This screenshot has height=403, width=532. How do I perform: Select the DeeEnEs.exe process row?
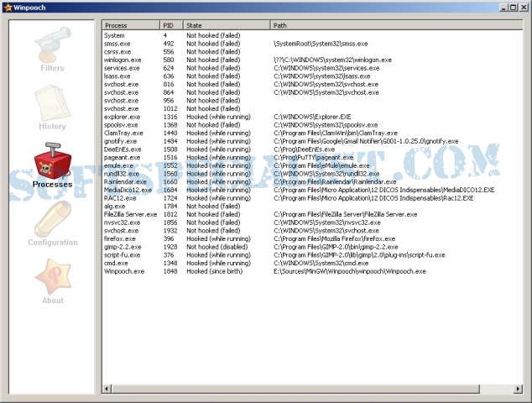(312, 149)
